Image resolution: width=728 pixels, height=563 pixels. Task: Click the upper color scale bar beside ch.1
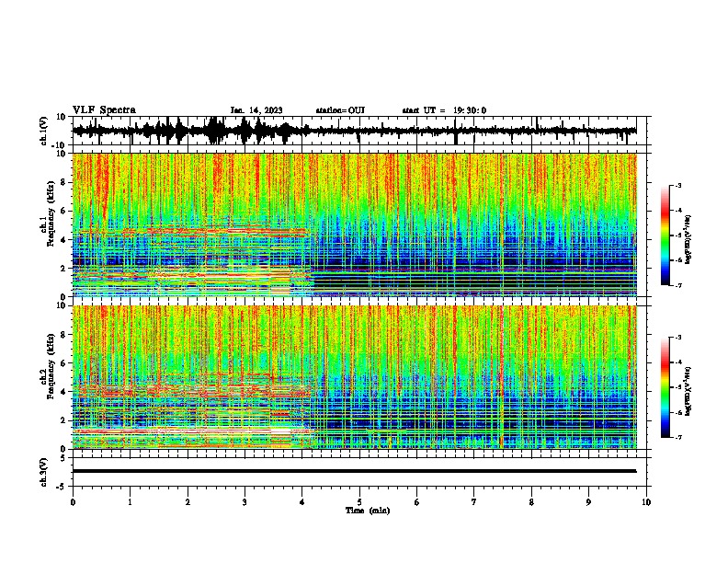click(665, 236)
